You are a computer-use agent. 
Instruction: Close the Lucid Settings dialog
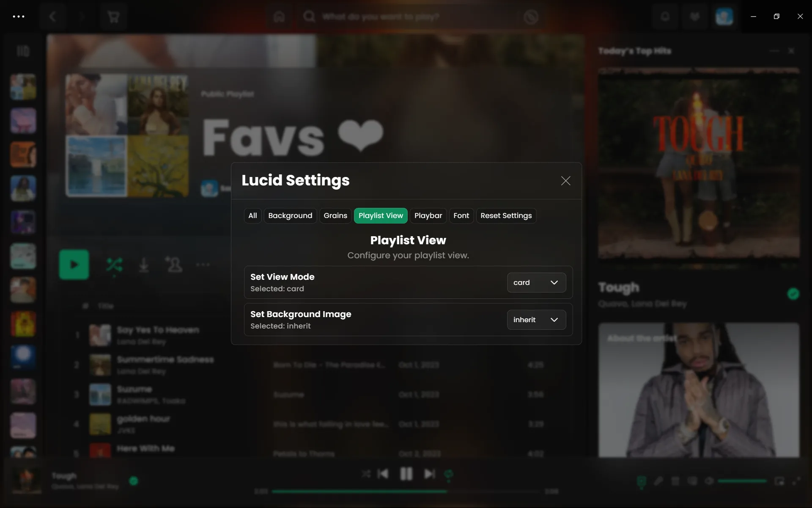click(x=566, y=181)
